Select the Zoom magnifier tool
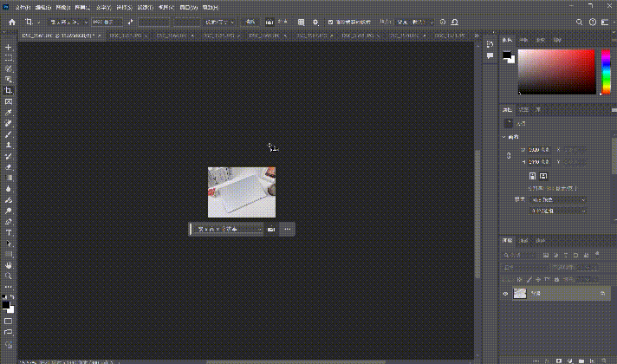 click(9, 276)
